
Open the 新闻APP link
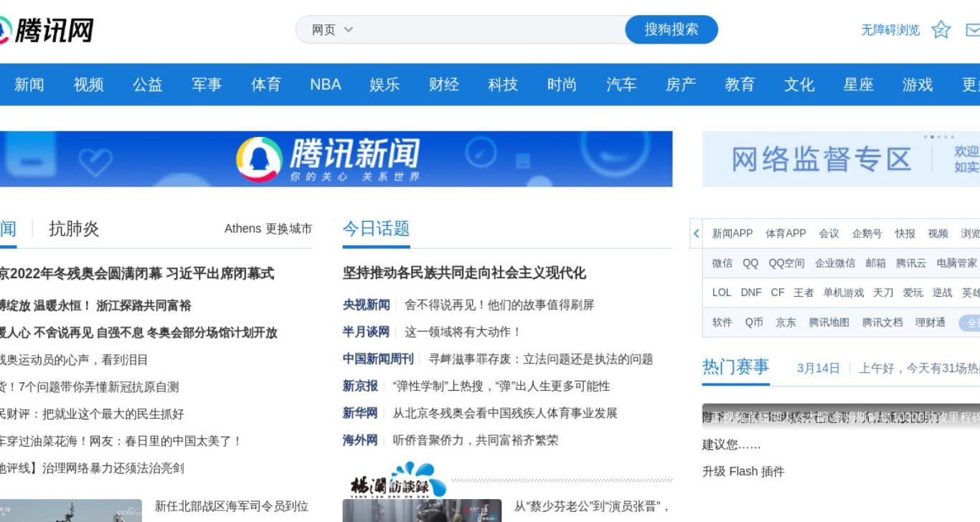point(732,234)
